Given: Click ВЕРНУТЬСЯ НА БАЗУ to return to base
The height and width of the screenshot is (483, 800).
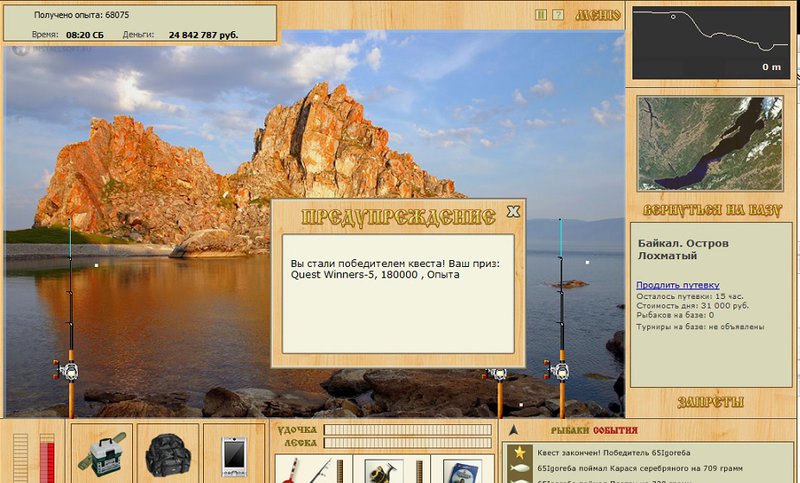Looking at the screenshot, I should click(x=712, y=210).
